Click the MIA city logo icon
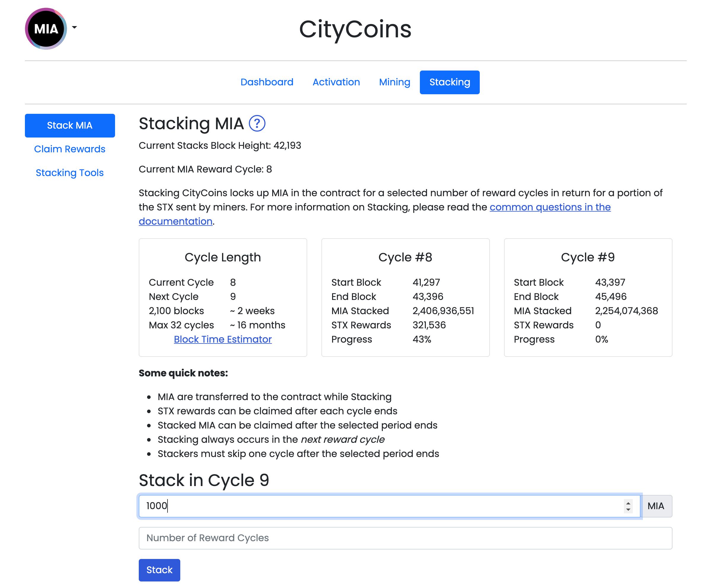Image resolution: width=714 pixels, height=588 pixels. click(46, 29)
